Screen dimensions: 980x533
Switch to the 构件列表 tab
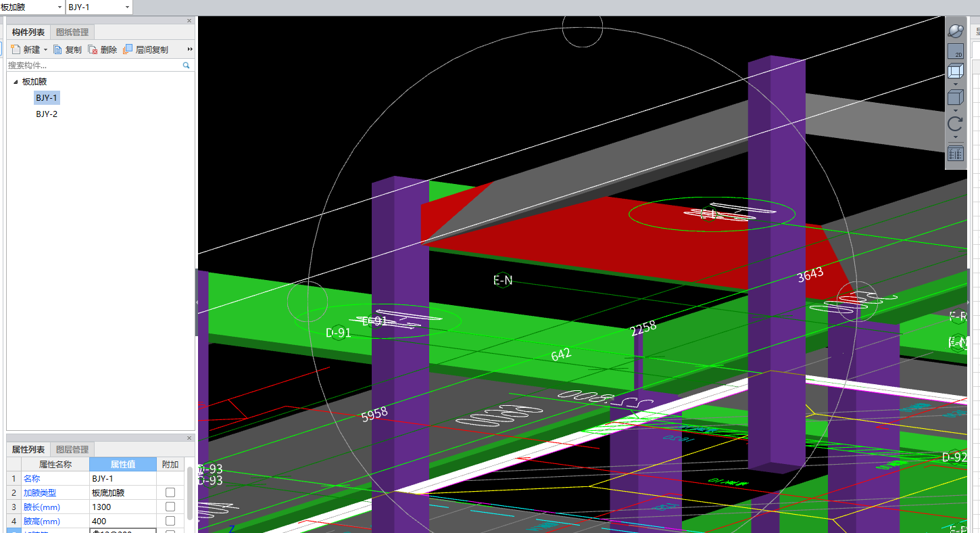(28, 32)
